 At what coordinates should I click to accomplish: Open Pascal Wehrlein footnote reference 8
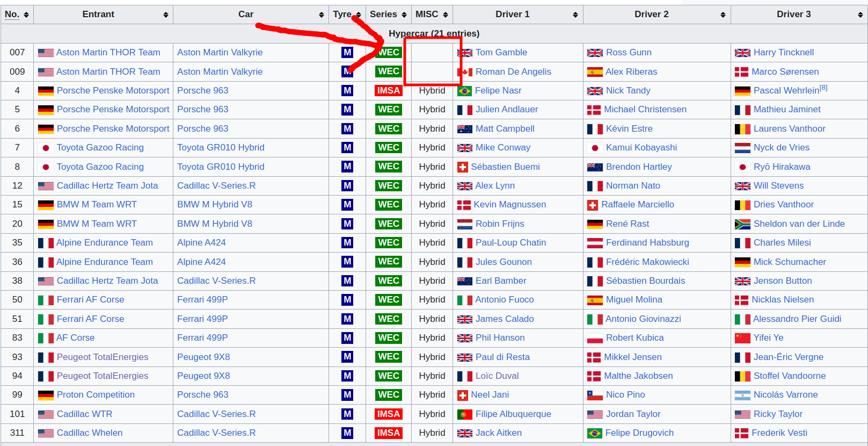coord(823,88)
